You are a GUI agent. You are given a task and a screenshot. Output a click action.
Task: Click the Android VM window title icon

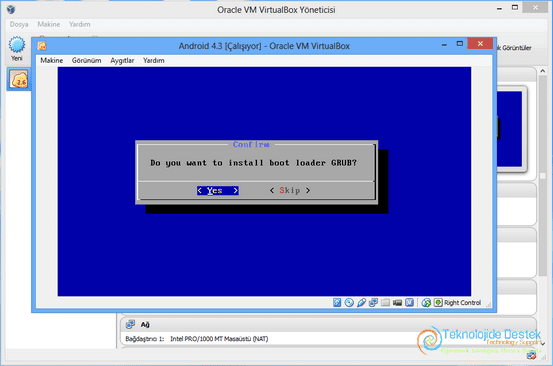coord(42,46)
